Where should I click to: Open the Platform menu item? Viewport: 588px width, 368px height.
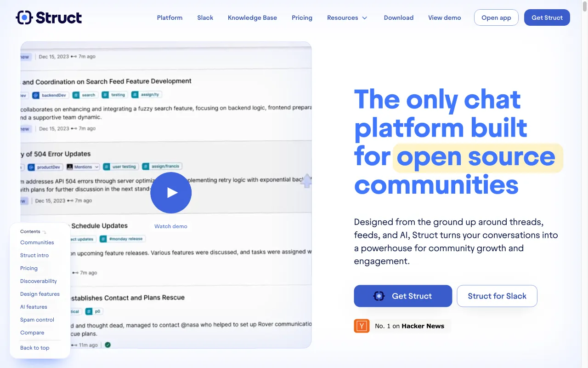pos(170,17)
